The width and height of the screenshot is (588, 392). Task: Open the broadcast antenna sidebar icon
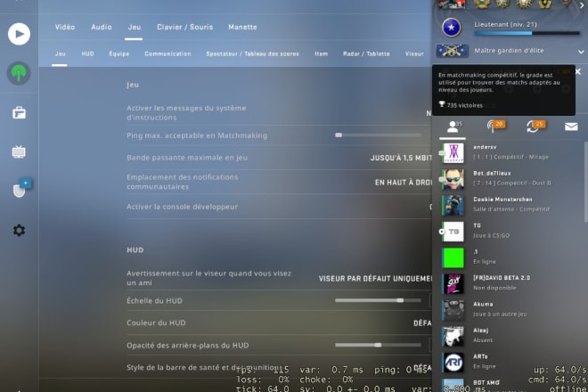click(x=19, y=73)
